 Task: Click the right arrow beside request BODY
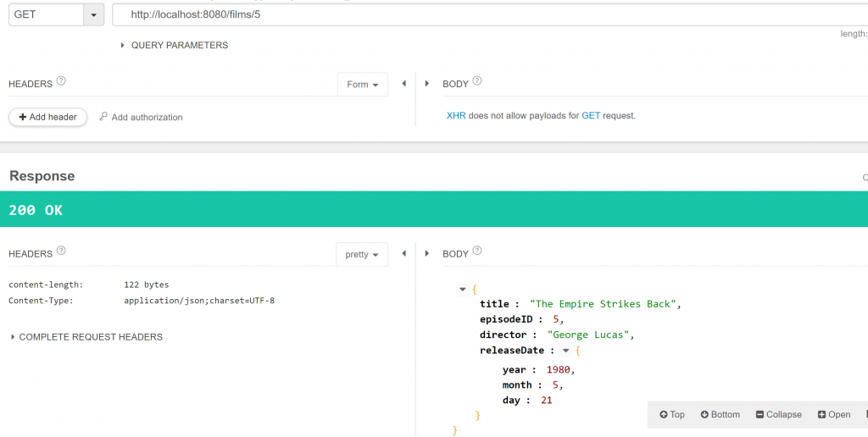(x=426, y=84)
